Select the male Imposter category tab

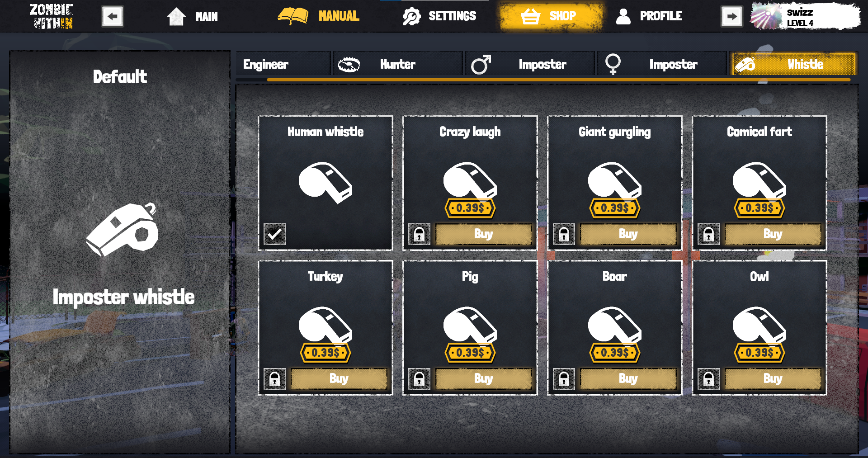coord(529,64)
